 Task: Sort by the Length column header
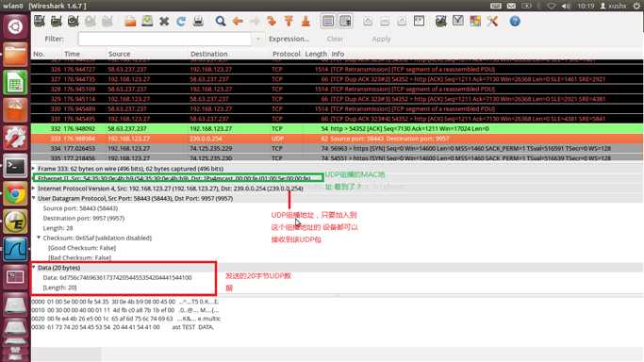click(316, 54)
